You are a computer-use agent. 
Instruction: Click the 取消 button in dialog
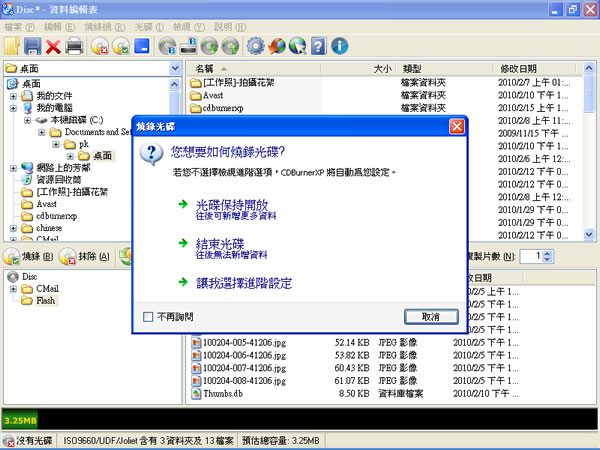431,316
